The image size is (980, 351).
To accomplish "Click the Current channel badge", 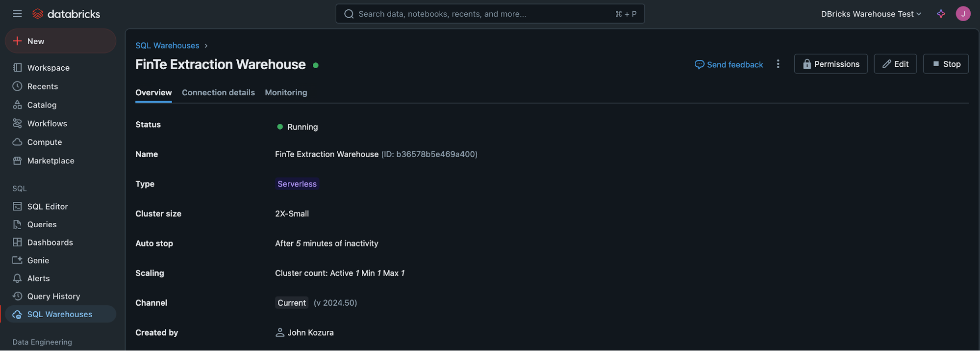I will click(291, 303).
